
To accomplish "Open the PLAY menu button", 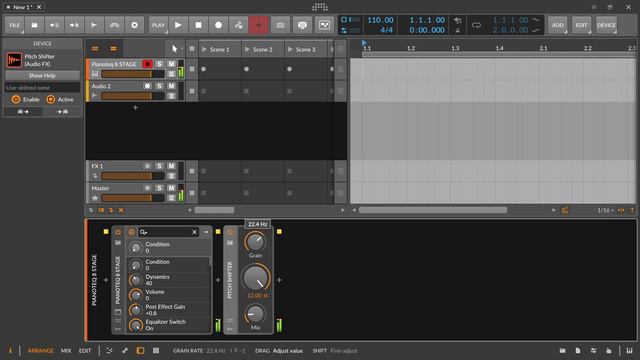I will tap(158, 25).
